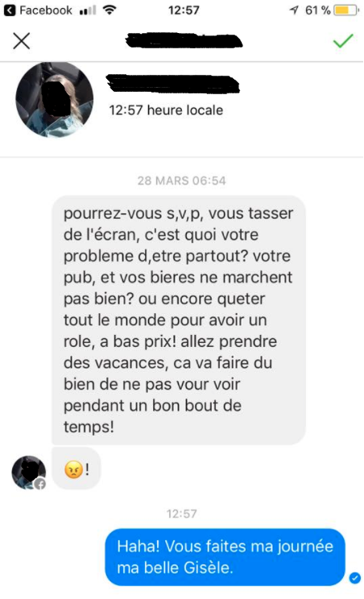Open the large profile picture
The image size is (364, 599).
(55, 99)
